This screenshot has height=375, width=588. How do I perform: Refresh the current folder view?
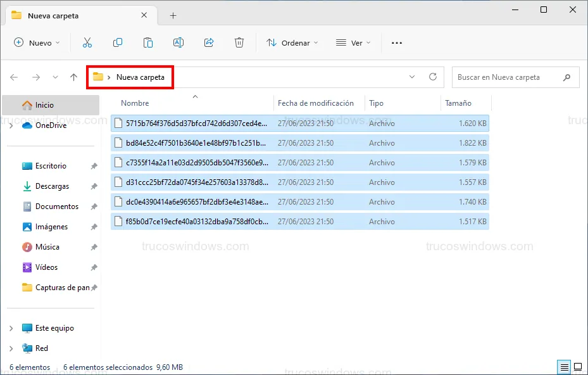pos(433,77)
